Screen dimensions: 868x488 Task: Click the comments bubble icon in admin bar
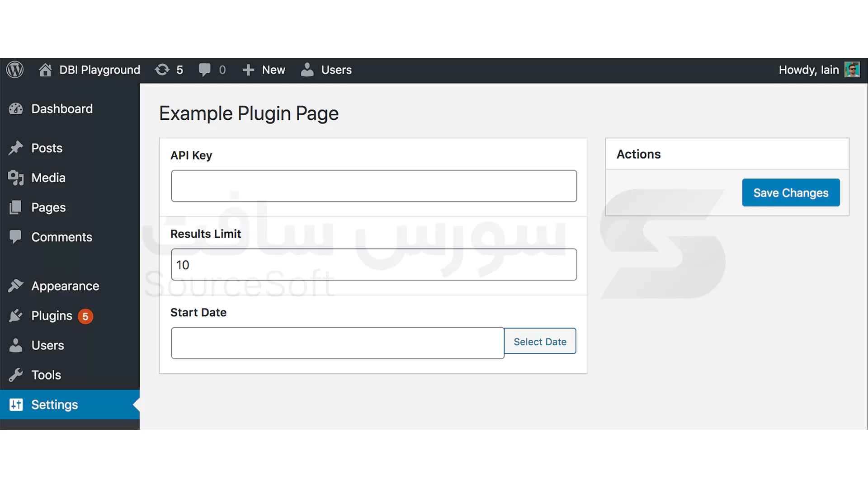tap(204, 70)
